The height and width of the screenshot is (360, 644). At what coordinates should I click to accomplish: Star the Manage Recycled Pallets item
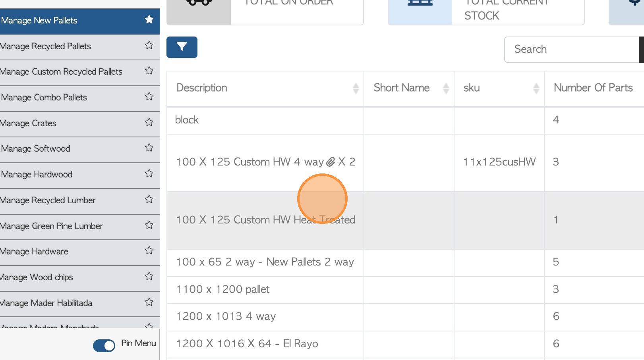pyautogui.click(x=149, y=45)
